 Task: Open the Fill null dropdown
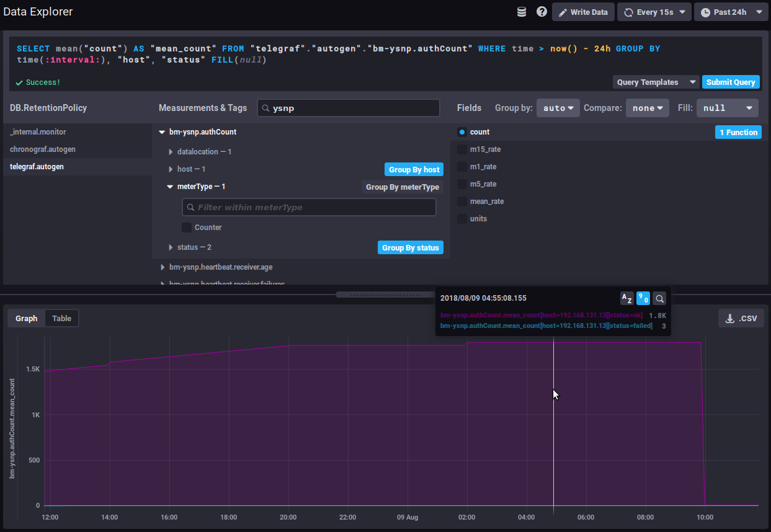point(727,108)
